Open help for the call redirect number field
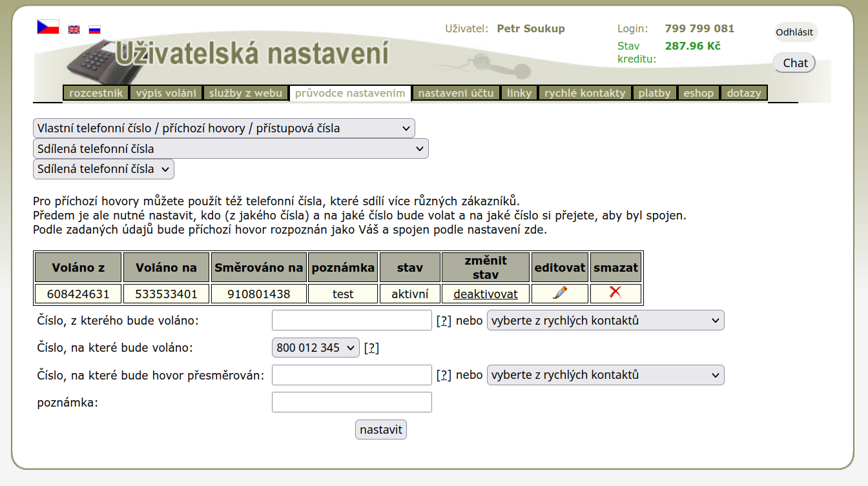This screenshot has width=868, height=486. click(444, 374)
